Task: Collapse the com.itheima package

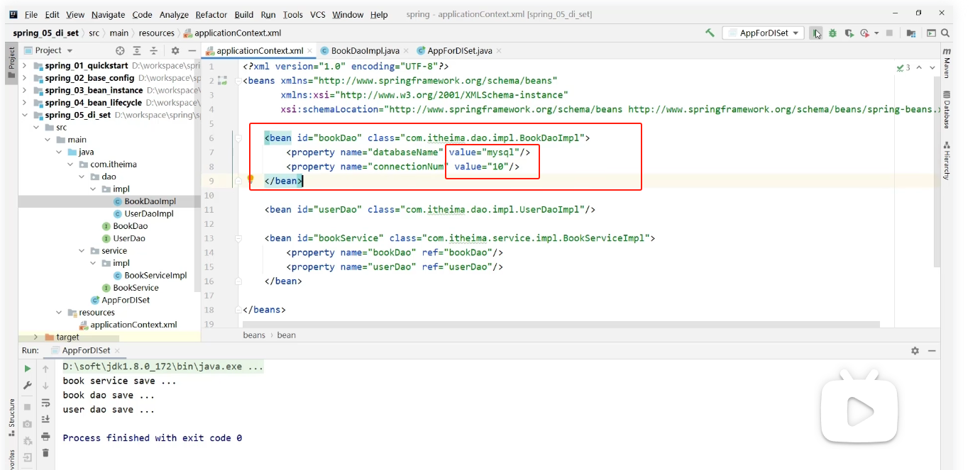Action: click(x=70, y=164)
